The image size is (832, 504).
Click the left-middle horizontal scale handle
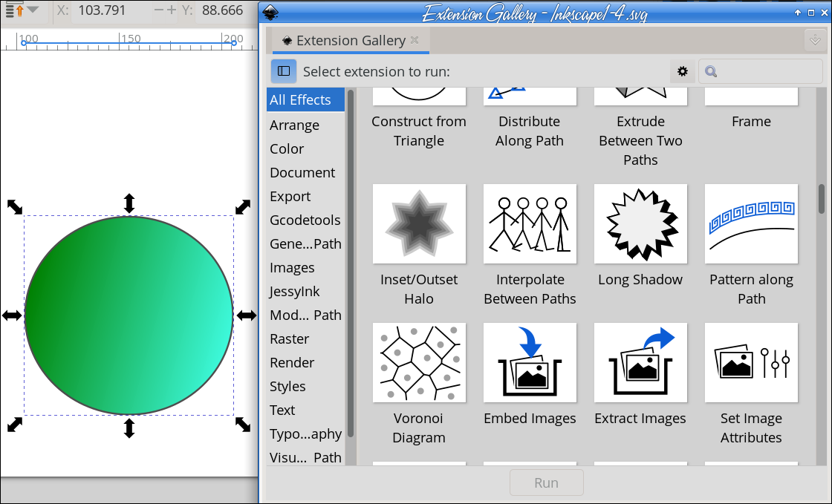point(12,316)
